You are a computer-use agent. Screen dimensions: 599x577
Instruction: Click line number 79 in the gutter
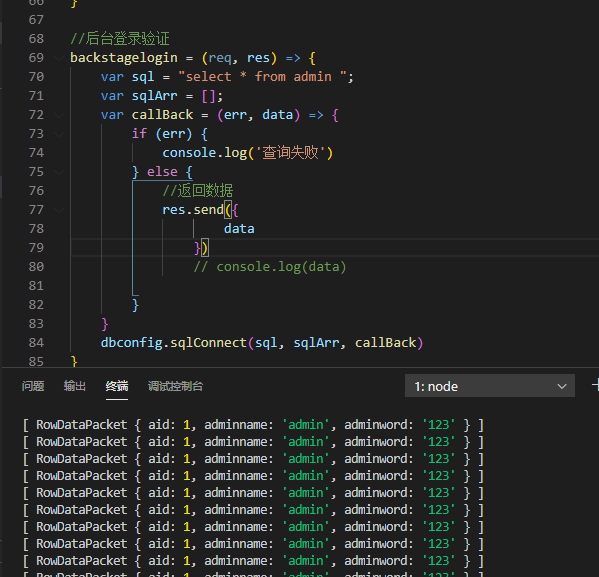tap(36, 248)
